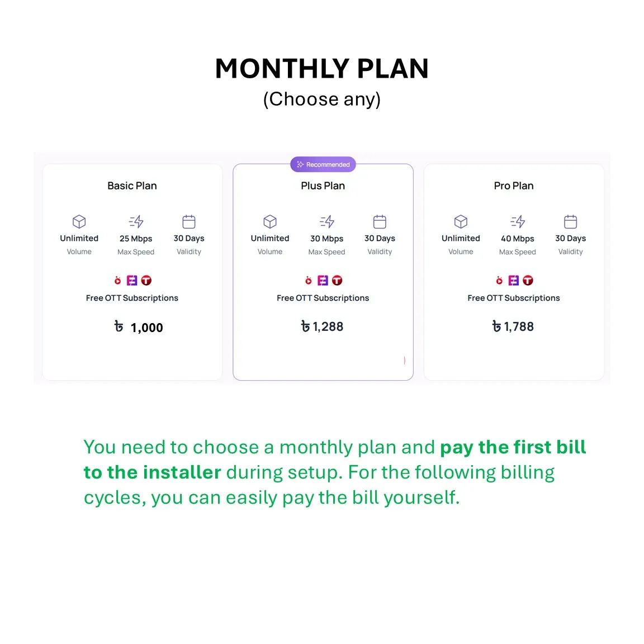Screen dimensions: 644x644
Task: Click the ৳1,288 Plus Plan price
Action: pos(323,326)
